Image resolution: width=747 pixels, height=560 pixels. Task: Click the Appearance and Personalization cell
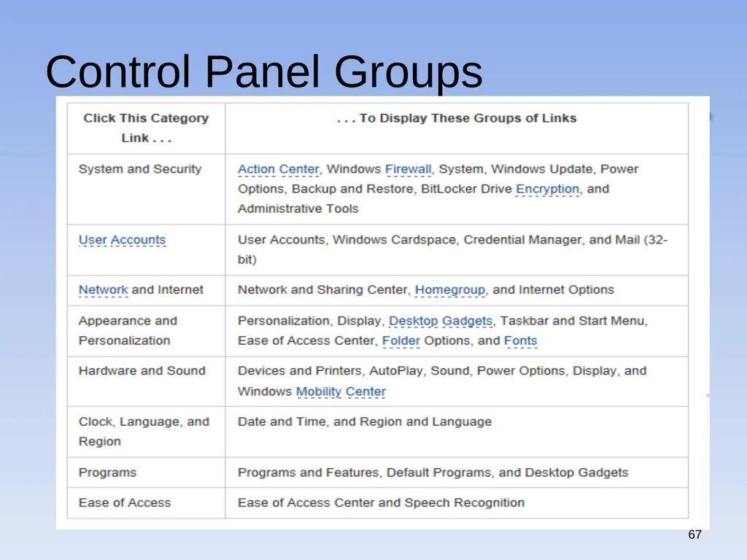pyautogui.click(x=146, y=331)
